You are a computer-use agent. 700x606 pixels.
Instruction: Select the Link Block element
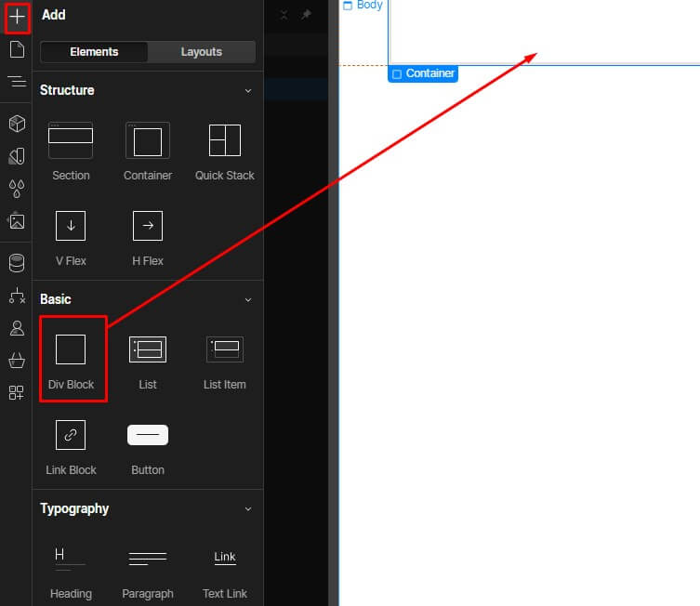pyautogui.click(x=71, y=448)
